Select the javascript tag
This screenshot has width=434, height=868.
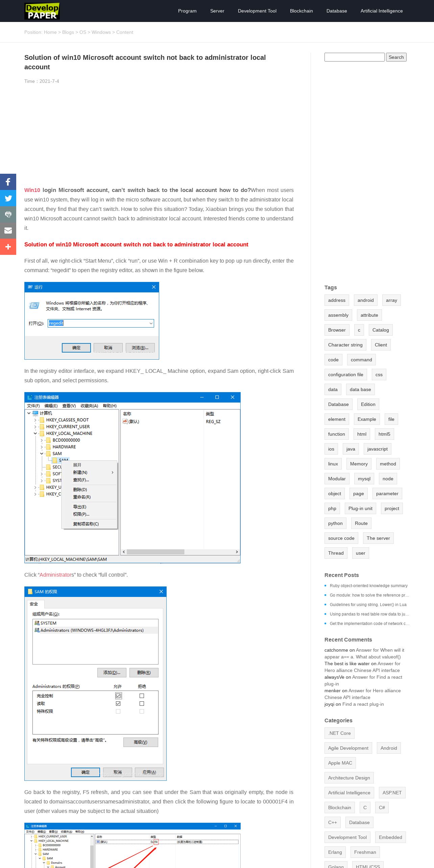[x=378, y=449]
